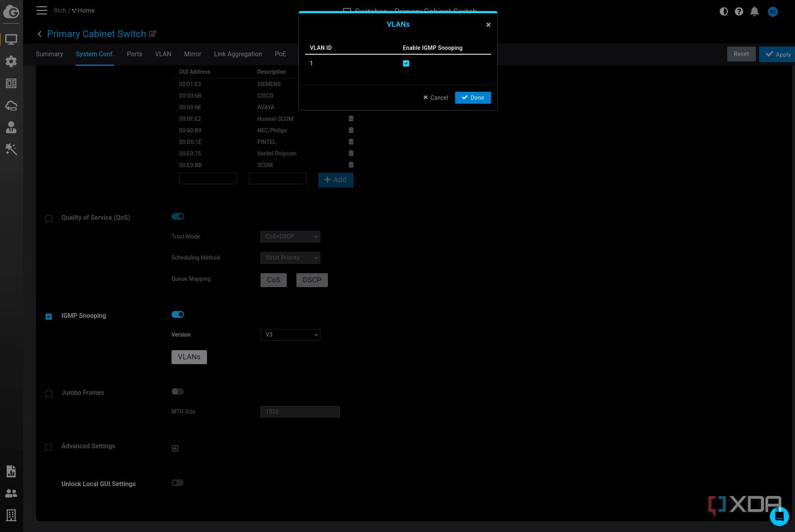Screen dimensions: 795x532
Task: Toggle the QoS enable switch
Action: click(178, 217)
